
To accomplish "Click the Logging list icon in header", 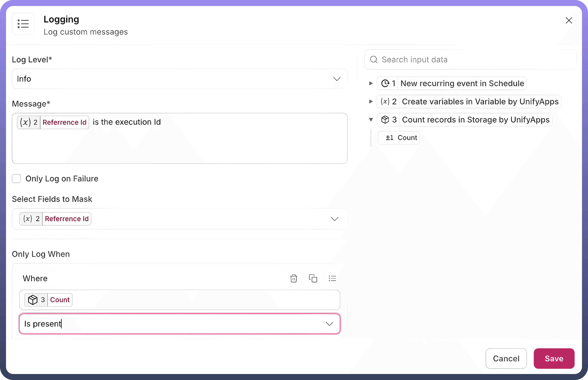I will 23,24.
